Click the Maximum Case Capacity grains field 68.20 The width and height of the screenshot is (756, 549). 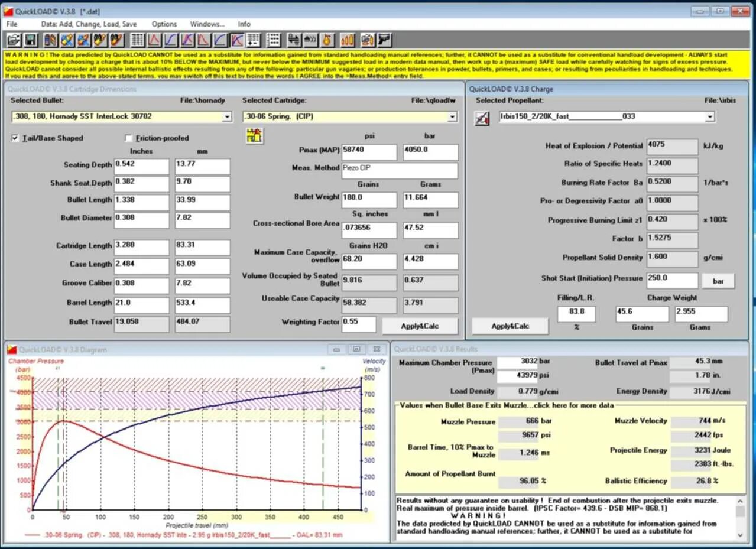coord(369,261)
